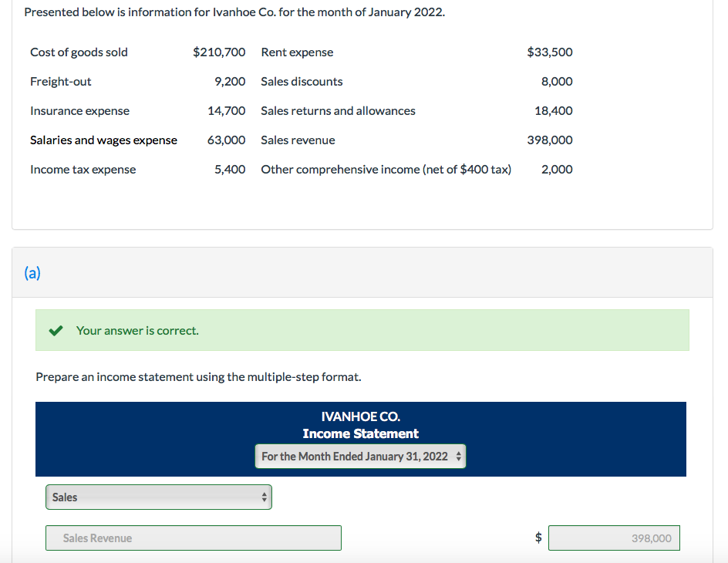The height and width of the screenshot is (563, 728).
Task: Click the 'Freight-out' label
Action: (61, 82)
